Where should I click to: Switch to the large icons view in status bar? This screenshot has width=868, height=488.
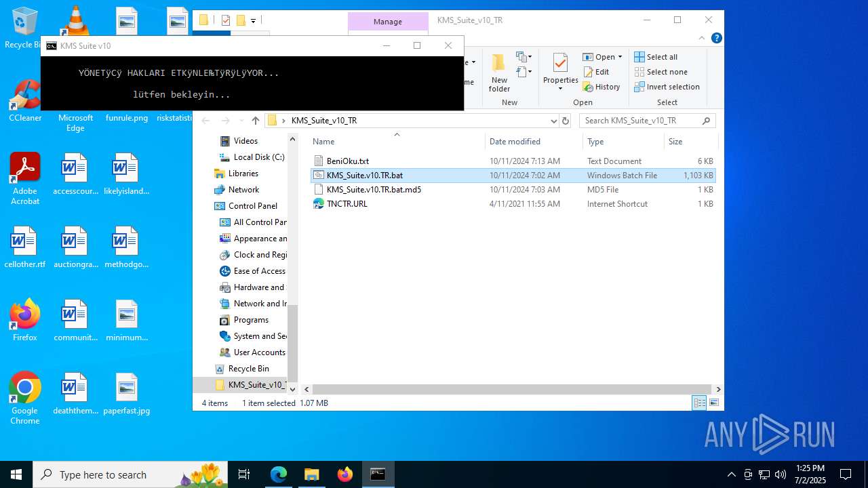click(x=713, y=403)
